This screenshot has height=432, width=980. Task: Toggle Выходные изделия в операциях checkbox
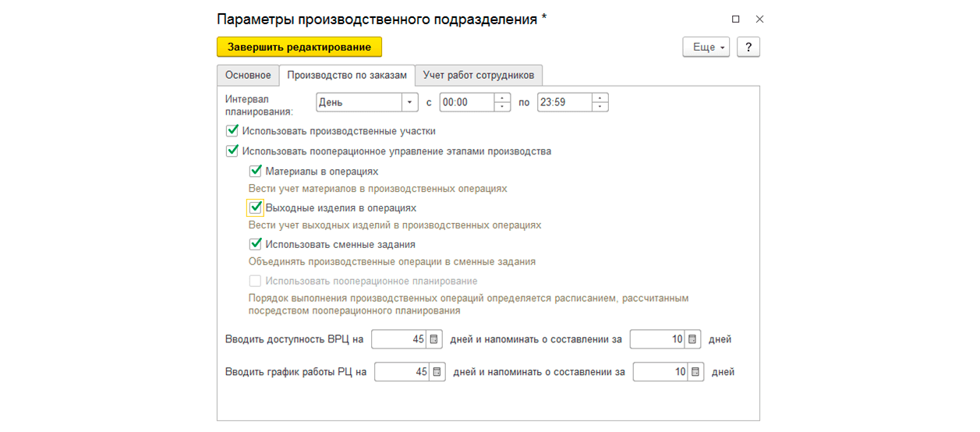tap(255, 208)
